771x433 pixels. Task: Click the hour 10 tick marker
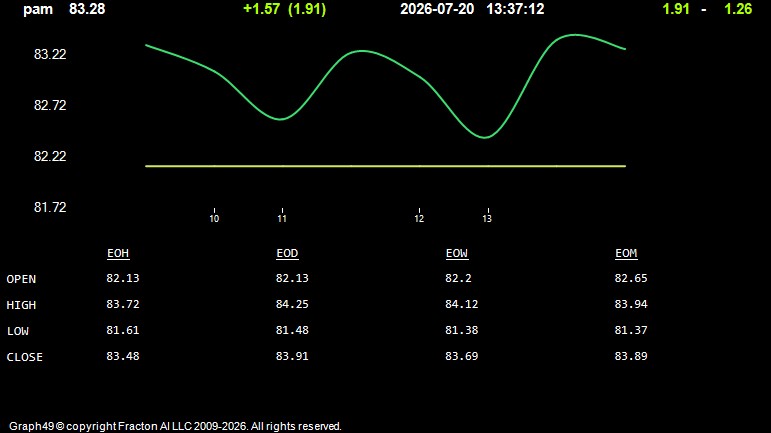(x=214, y=216)
